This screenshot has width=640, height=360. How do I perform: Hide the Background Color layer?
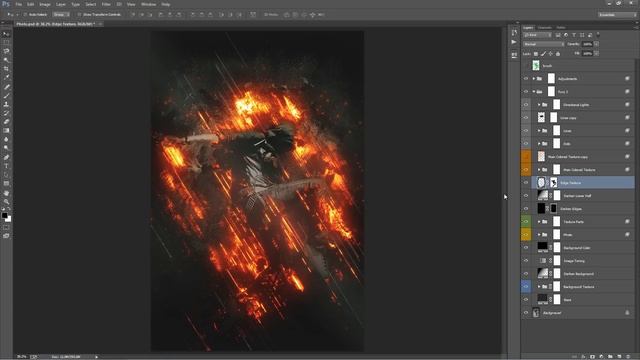click(526, 248)
